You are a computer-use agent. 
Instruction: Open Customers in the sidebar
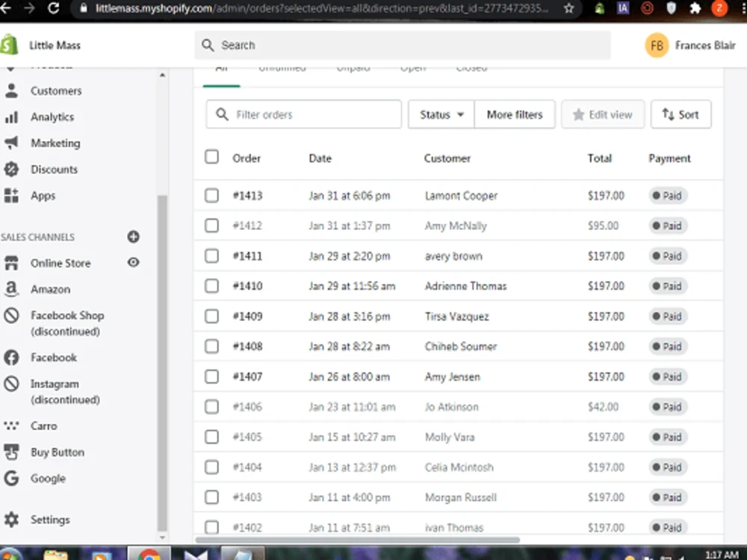pyautogui.click(x=56, y=90)
